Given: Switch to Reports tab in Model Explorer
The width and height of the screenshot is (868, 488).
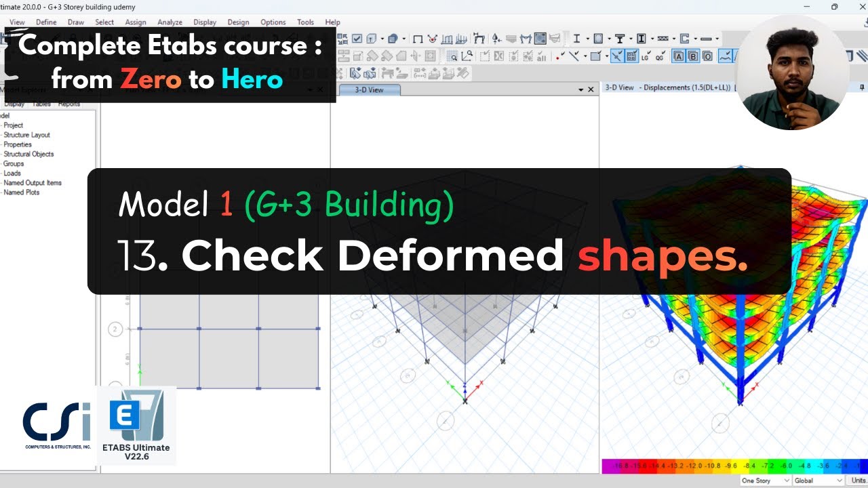Looking at the screenshot, I should click(x=69, y=104).
